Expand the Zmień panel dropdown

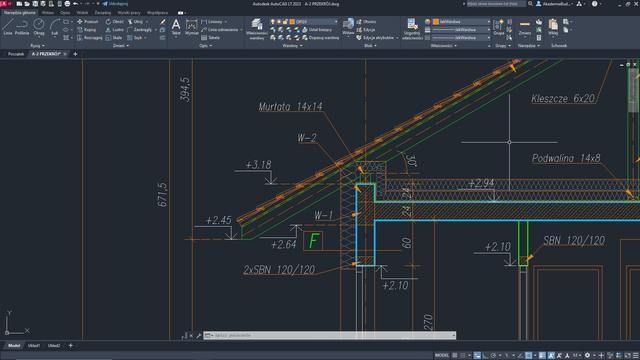pos(121,46)
